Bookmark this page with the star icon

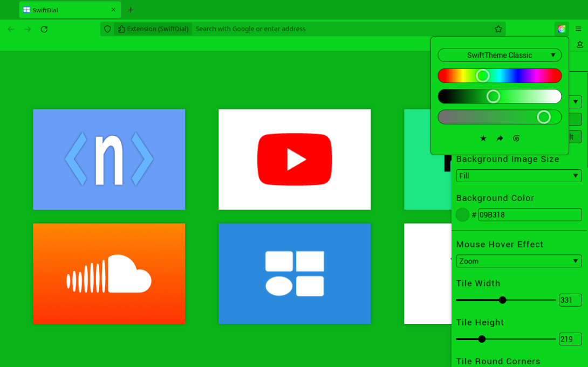pyautogui.click(x=498, y=29)
